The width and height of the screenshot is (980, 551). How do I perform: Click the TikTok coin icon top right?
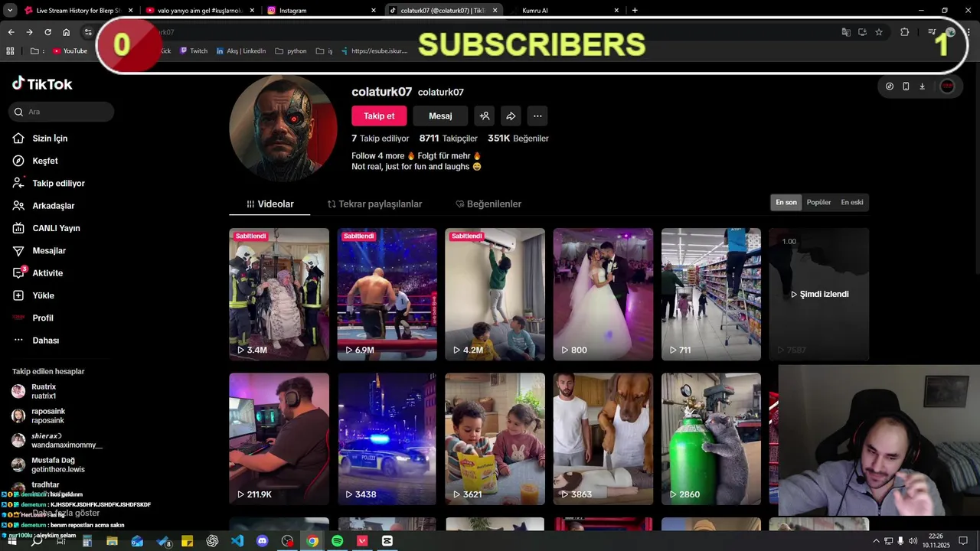[x=889, y=86]
